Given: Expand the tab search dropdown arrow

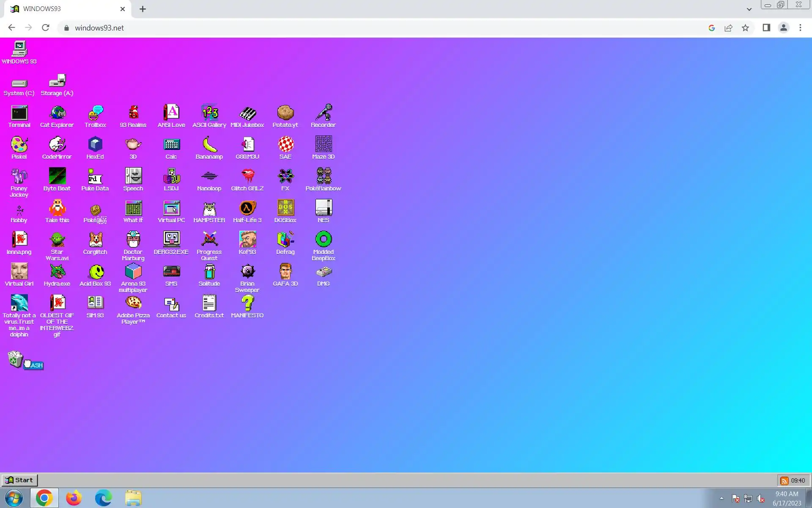Looking at the screenshot, I should [x=749, y=9].
